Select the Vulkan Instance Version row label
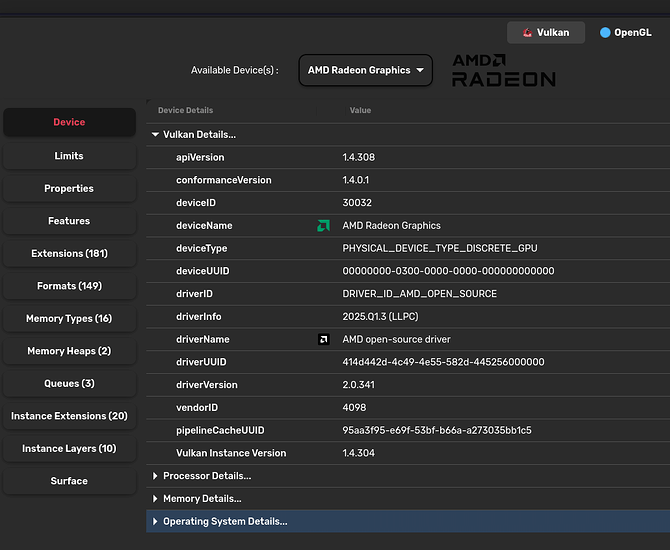The height and width of the screenshot is (550, 670). [x=231, y=453]
